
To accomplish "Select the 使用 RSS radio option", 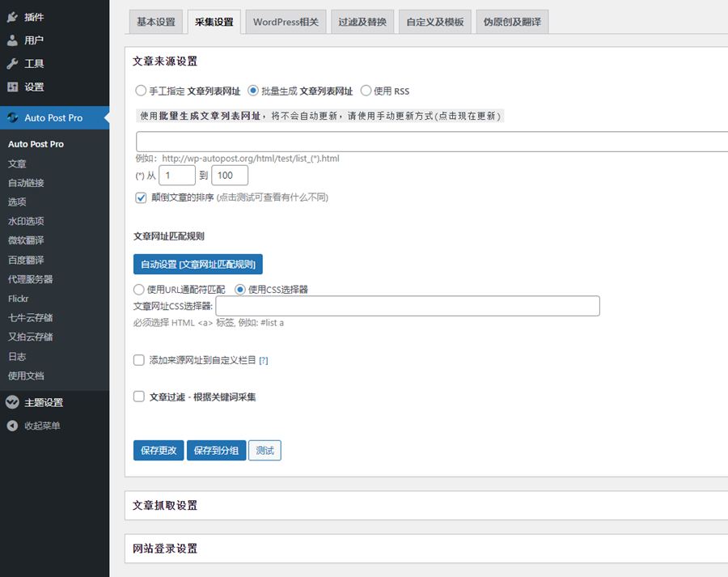I will 366,91.
